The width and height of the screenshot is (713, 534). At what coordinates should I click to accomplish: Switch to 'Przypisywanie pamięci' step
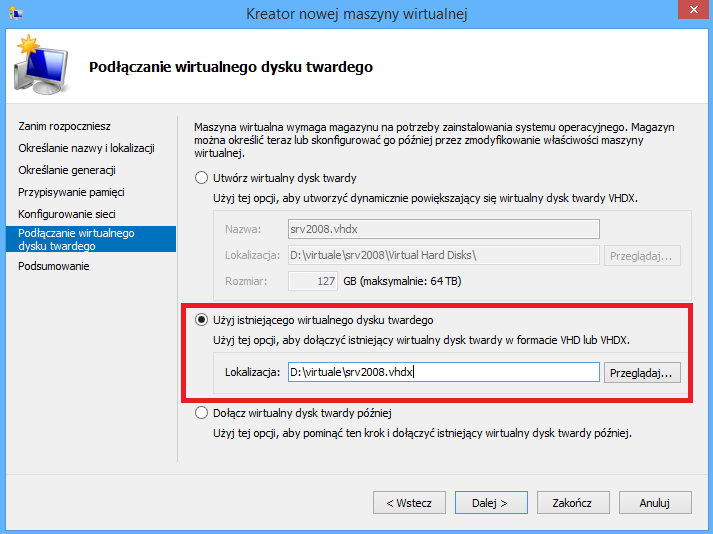point(71,192)
